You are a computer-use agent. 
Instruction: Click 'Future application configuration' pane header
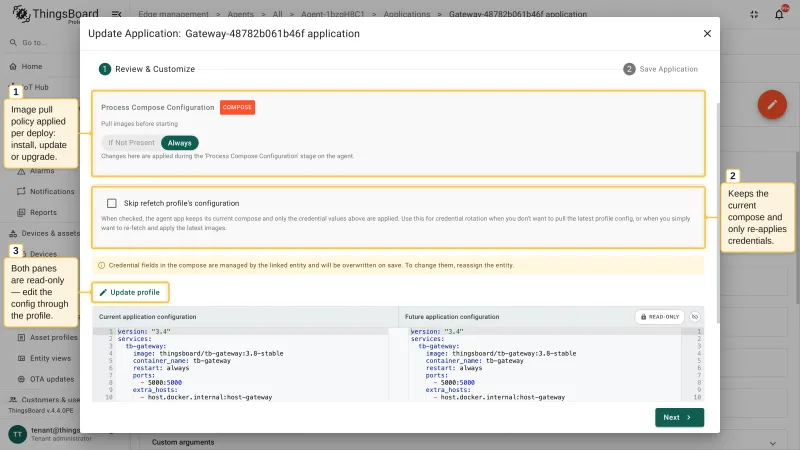click(x=452, y=317)
